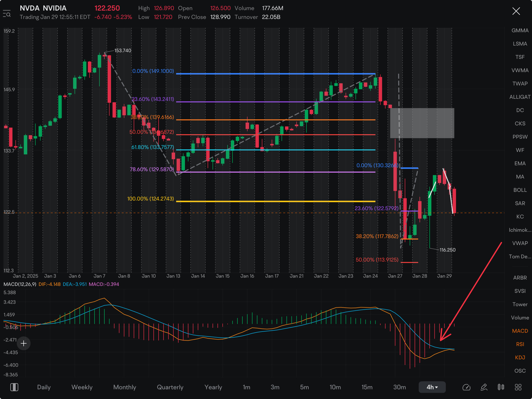Click the 116.250 low price label

click(x=448, y=250)
